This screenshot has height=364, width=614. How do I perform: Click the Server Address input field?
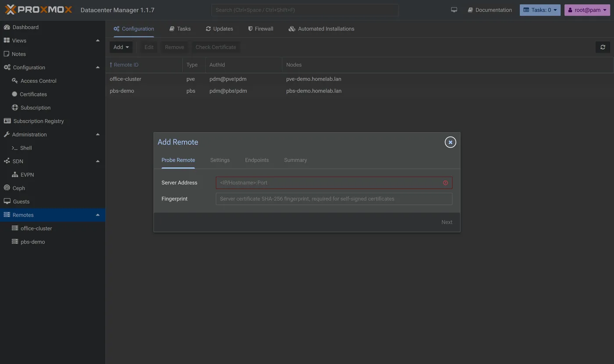(334, 183)
